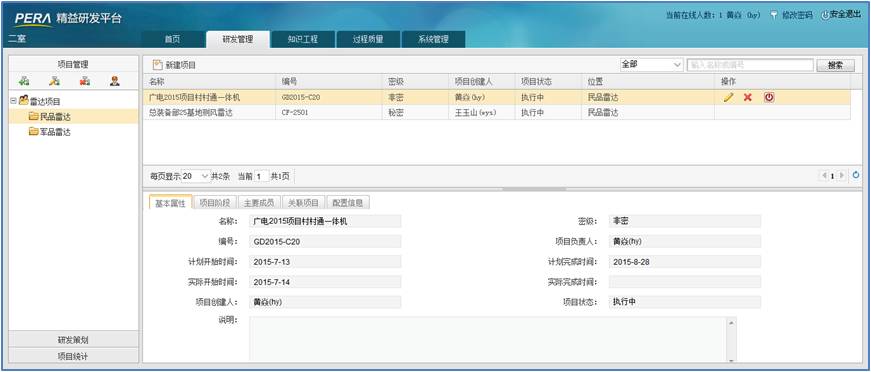Click the 说明 description text area

point(488,339)
